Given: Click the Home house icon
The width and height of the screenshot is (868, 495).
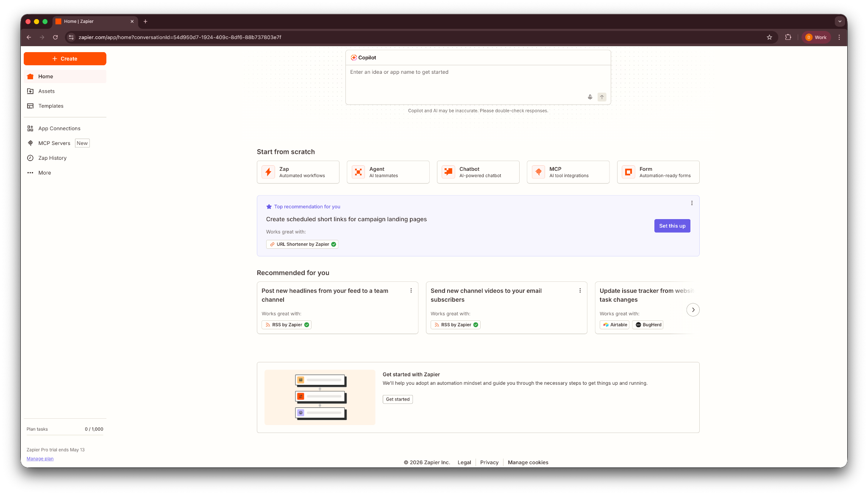Looking at the screenshot, I should (30, 76).
